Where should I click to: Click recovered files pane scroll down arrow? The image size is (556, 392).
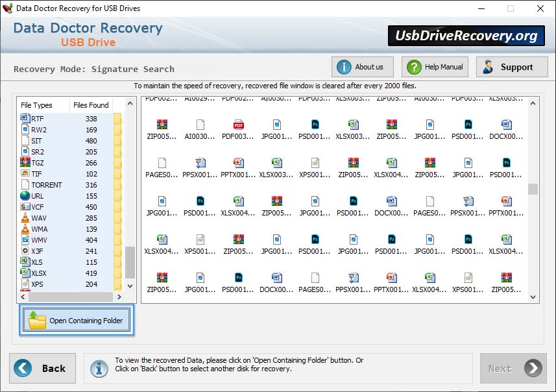(x=533, y=297)
